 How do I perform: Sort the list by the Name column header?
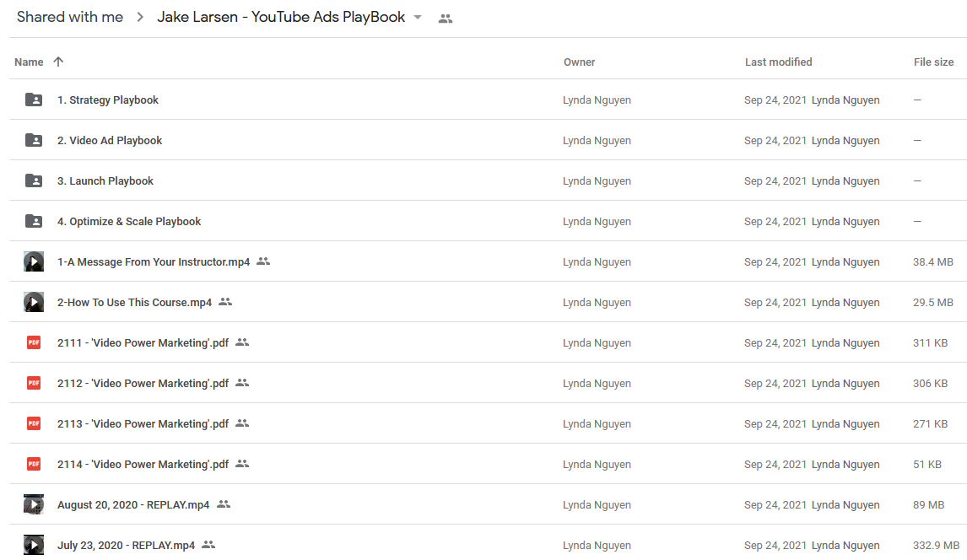(x=29, y=62)
